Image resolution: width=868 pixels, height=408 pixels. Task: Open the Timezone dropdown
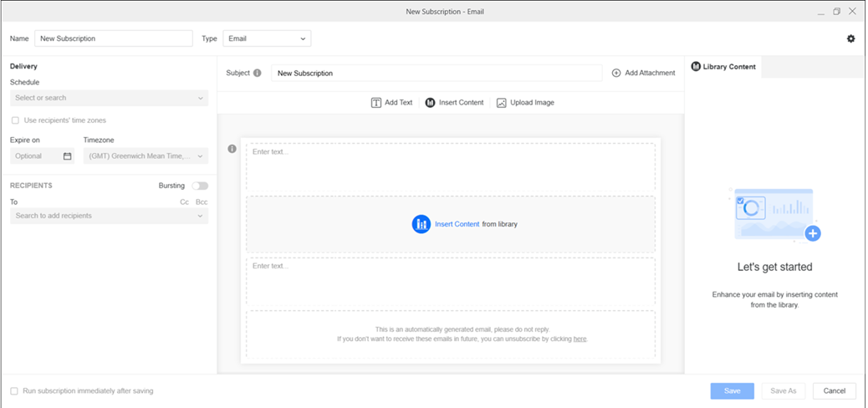pos(144,156)
